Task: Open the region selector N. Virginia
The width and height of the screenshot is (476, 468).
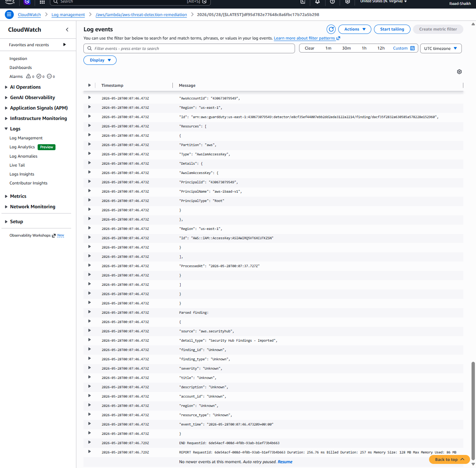Action: pos(383,1)
